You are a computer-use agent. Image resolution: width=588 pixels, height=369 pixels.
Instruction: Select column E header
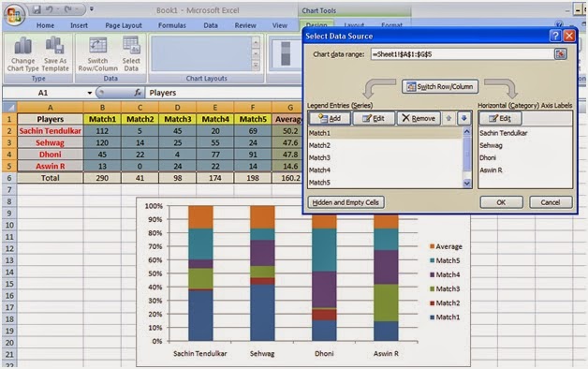[215, 108]
